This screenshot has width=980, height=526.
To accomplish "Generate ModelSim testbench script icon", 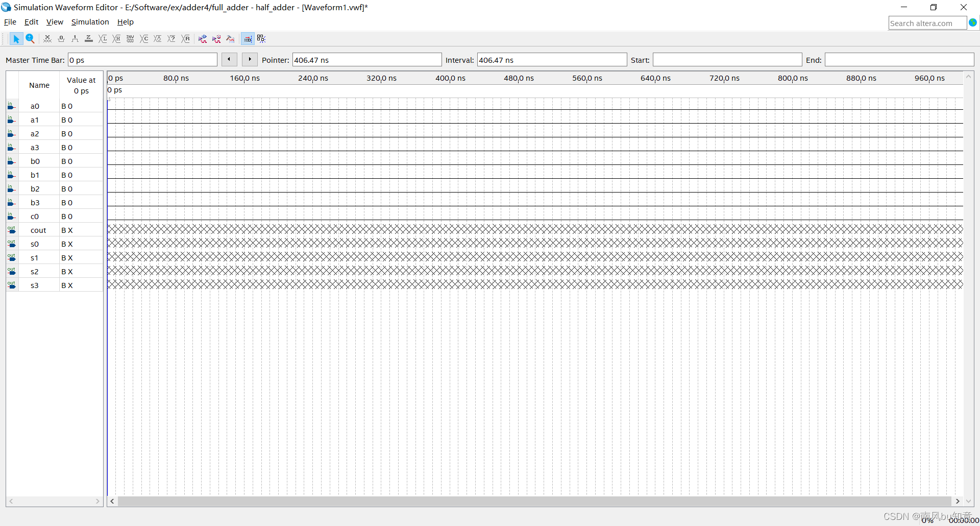I will tap(230, 39).
